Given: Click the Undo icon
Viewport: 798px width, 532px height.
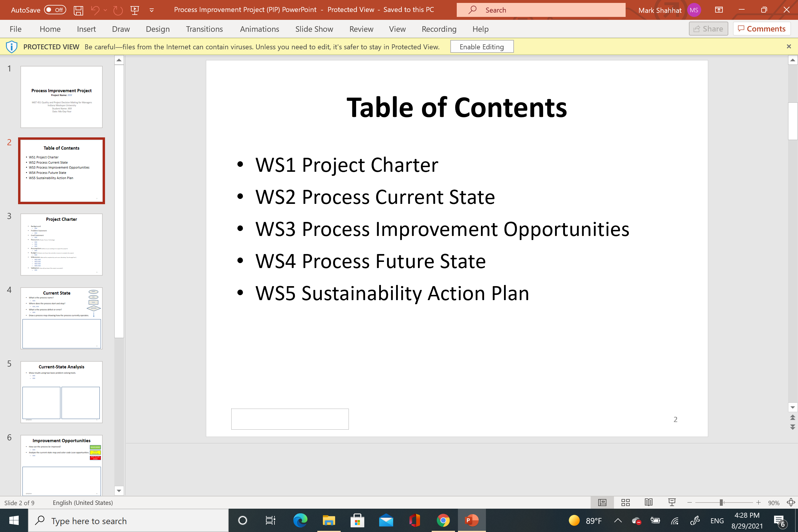Looking at the screenshot, I should click(95, 10).
